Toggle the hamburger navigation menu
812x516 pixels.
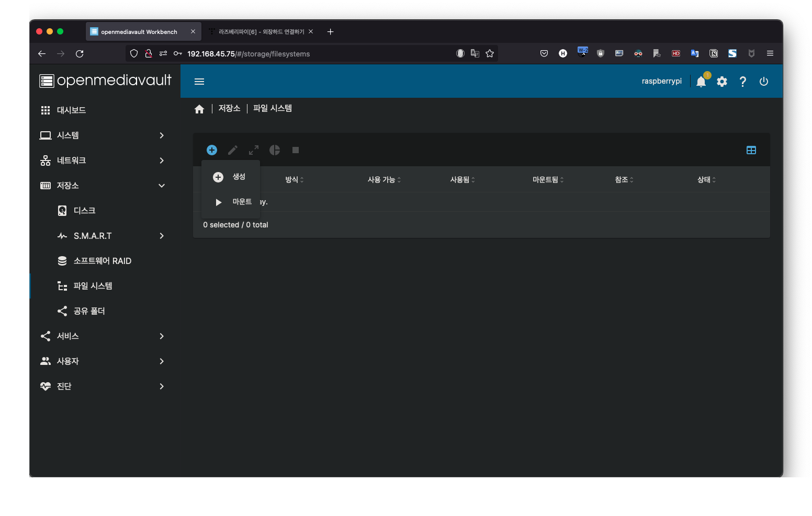(199, 81)
